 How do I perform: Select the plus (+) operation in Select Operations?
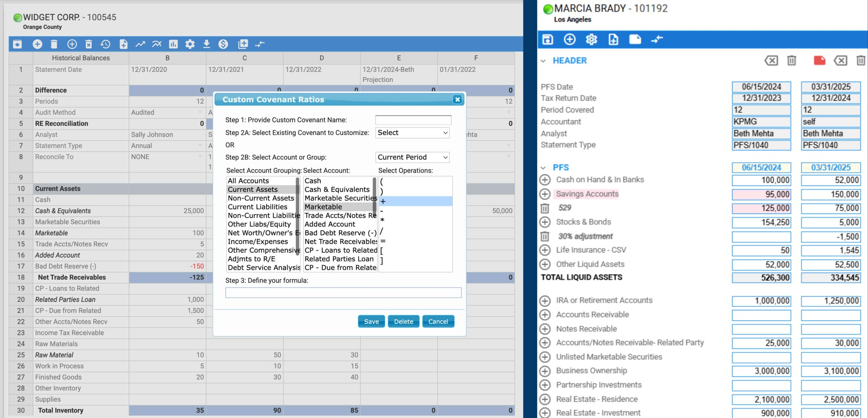415,201
